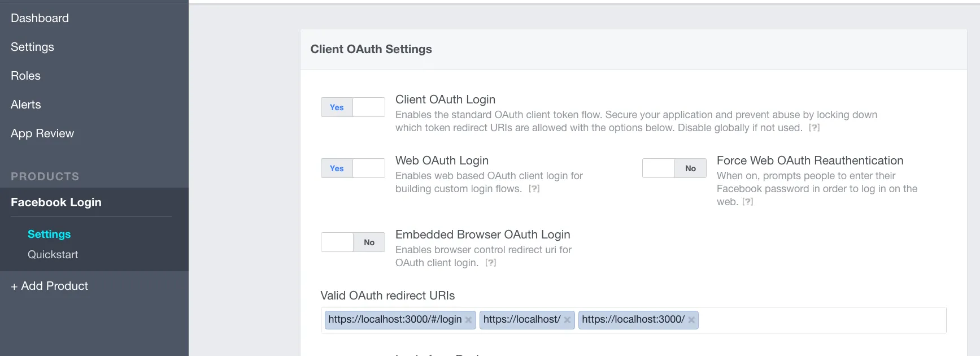The height and width of the screenshot is (356, 980).
Task: Click the Add Product link
Action: click(49, 286)
